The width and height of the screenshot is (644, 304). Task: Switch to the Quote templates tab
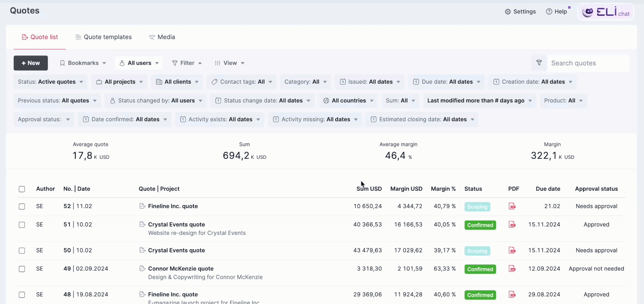coord(104,37)
